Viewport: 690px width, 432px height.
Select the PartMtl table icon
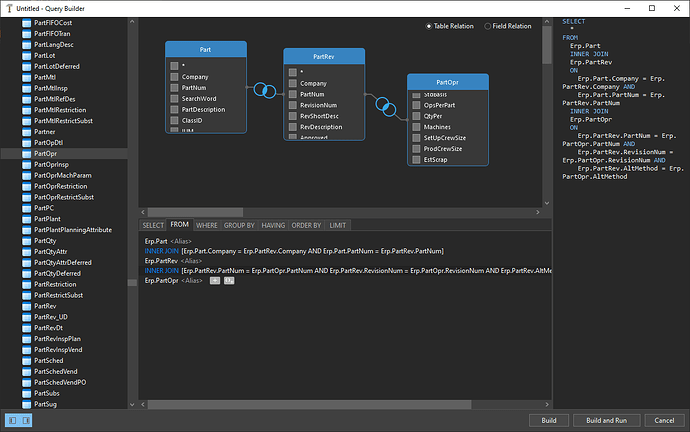(x=26, y=77)
